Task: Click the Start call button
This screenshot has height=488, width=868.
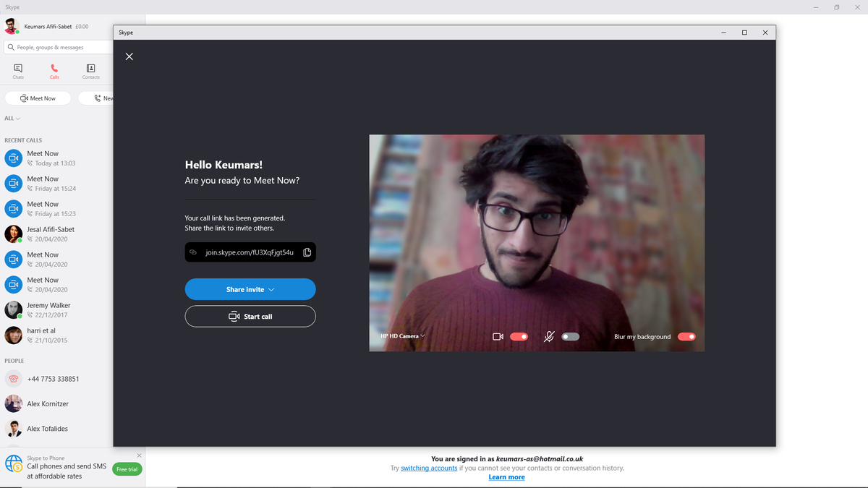Action: point(250,316)
